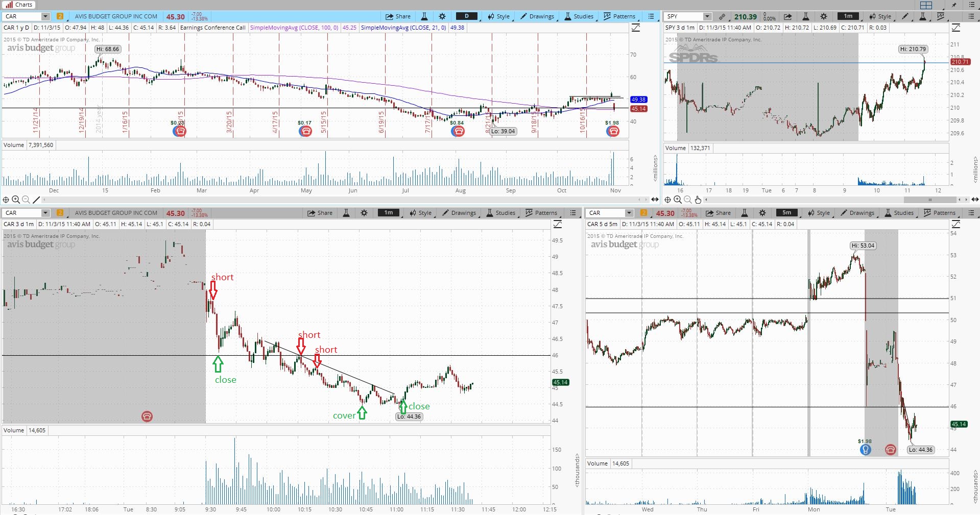Open Style menu in daily CAR chart
The height and width of the screenshot is (515, 980).
499,16
